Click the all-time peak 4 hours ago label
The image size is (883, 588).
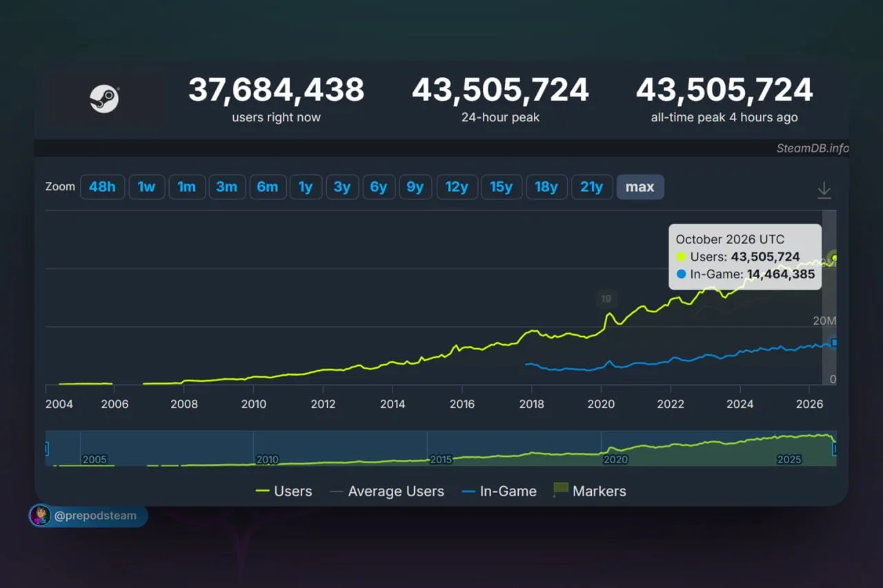[x=724, y=118]
